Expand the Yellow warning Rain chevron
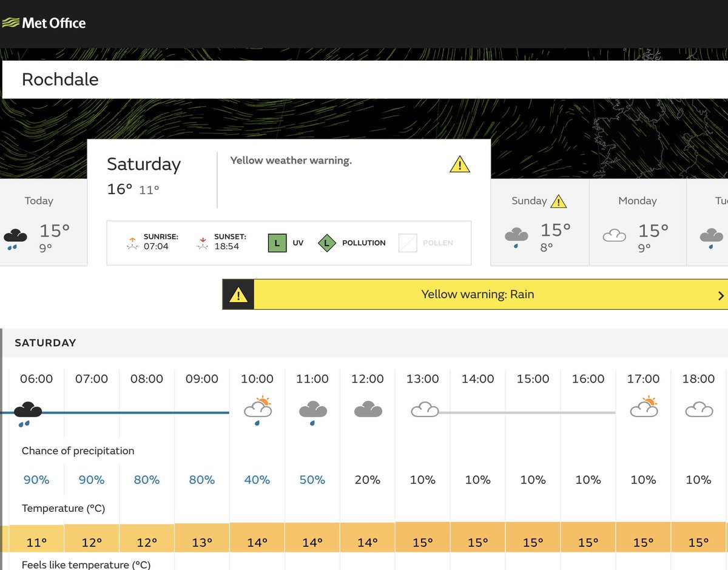Image resolution: width=728 pixels, height=570 pixels. (x=721, y=295)
